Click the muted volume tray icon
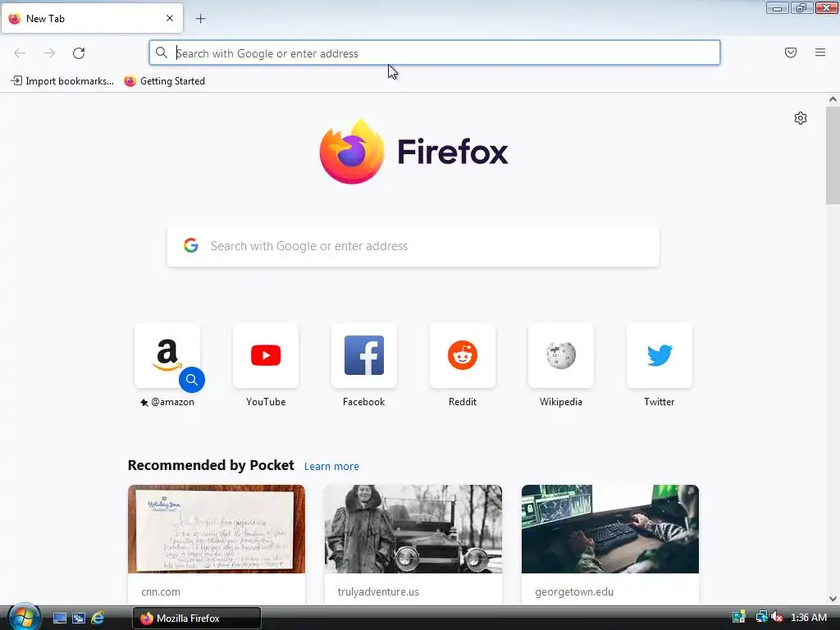 tap(776, 618)
